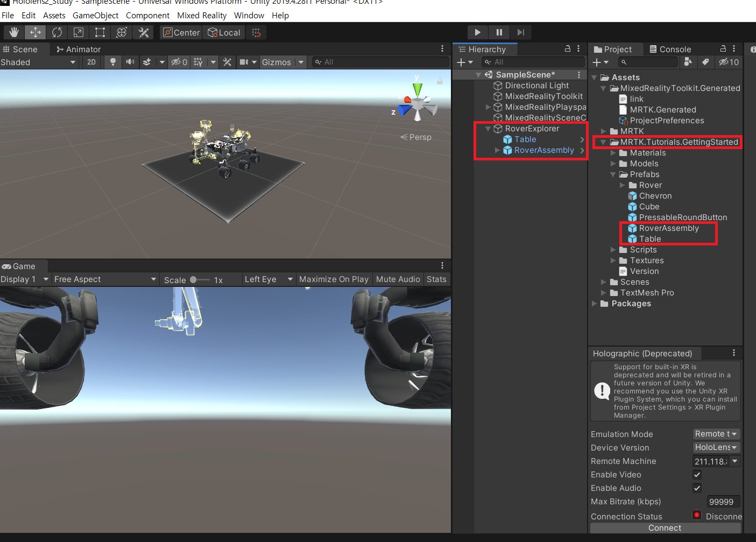
Task: Open the Shaded draw mode dropdown
Action: 39,62
